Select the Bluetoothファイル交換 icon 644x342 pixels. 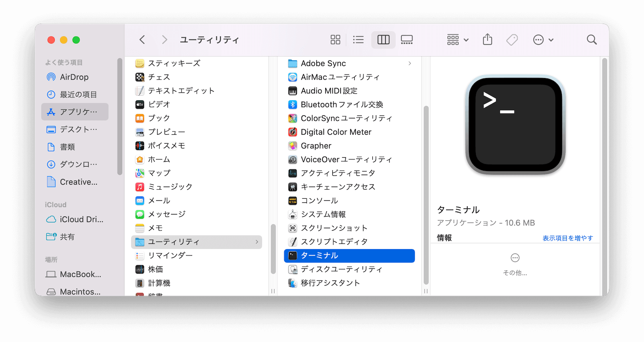(x=293, y=104)
